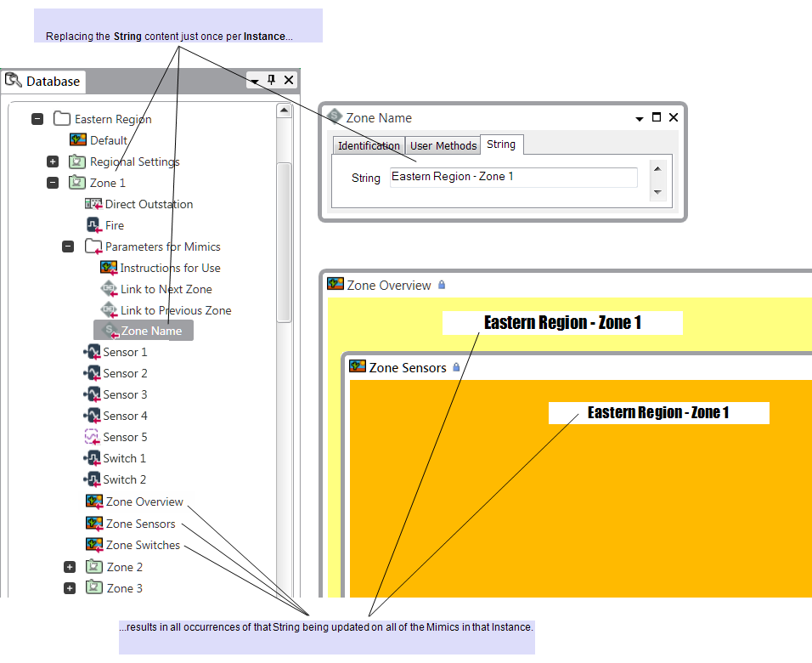Expand the Zone 2 node

70,567
